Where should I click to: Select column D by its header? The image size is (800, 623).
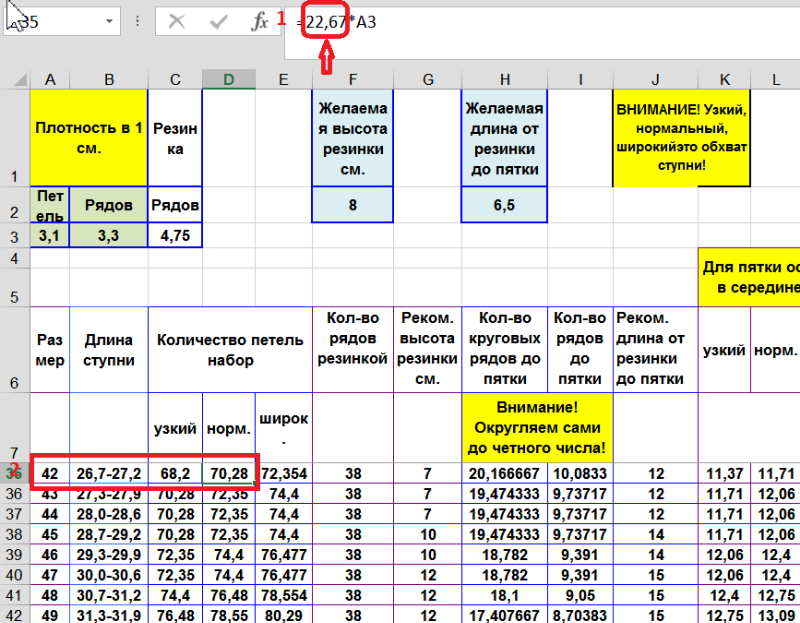click(228, 79)
